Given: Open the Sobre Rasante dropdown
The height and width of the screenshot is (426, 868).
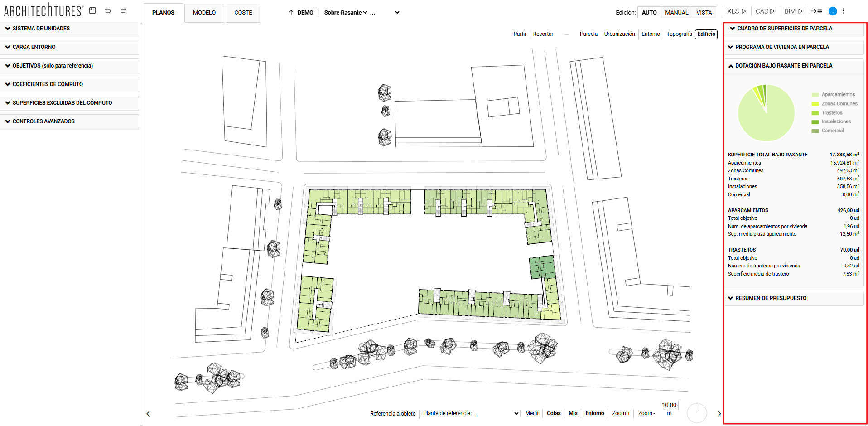Looking at the screenshot, I should pyautogui.click(x=345, y=13).
